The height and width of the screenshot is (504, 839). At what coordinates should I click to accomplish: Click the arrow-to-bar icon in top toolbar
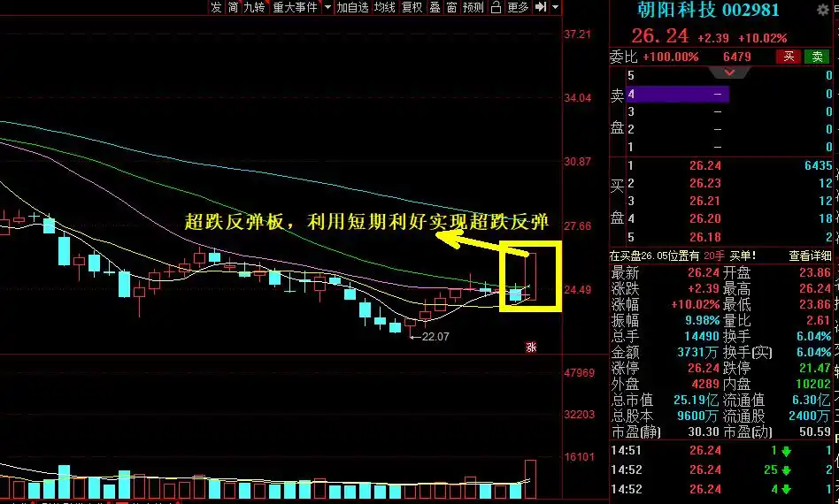coord(540,7)
